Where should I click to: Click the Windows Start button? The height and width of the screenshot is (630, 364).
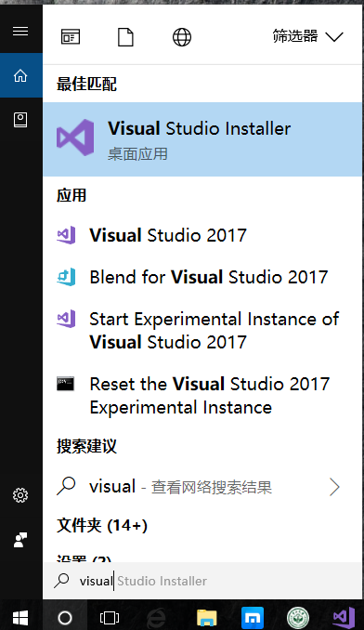tap(20, 618)
